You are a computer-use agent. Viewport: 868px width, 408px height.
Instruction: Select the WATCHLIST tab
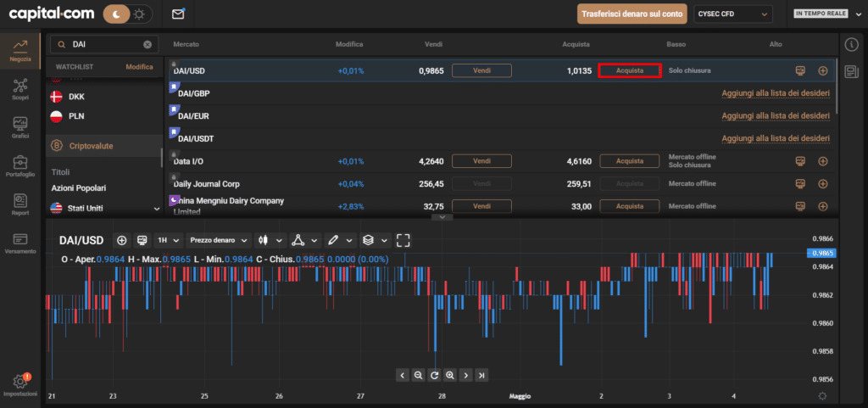[x=75, y=66]
